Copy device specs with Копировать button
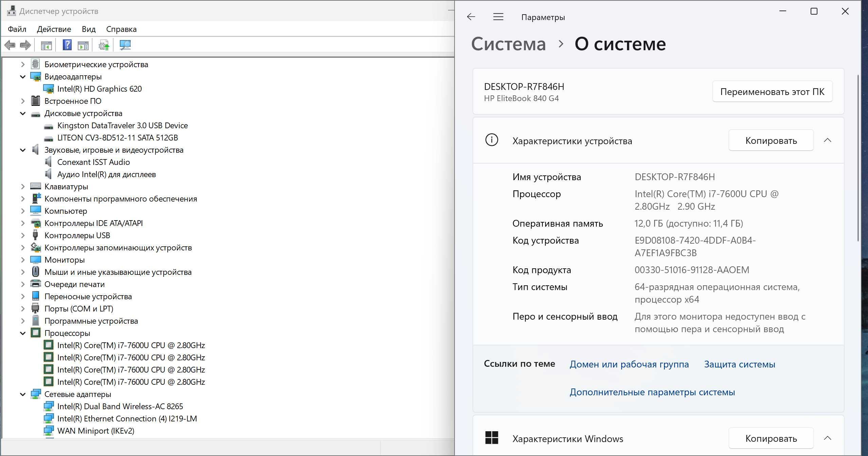The height and width of the screenshot is (456, 868). (x=771, y=140)
